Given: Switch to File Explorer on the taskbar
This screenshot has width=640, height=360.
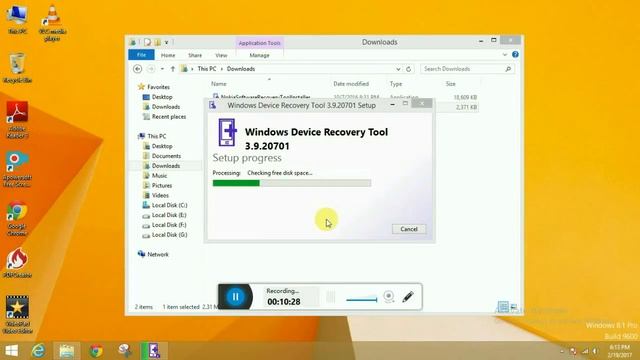Looking at the screenshot, I should [x=67, y=351].
